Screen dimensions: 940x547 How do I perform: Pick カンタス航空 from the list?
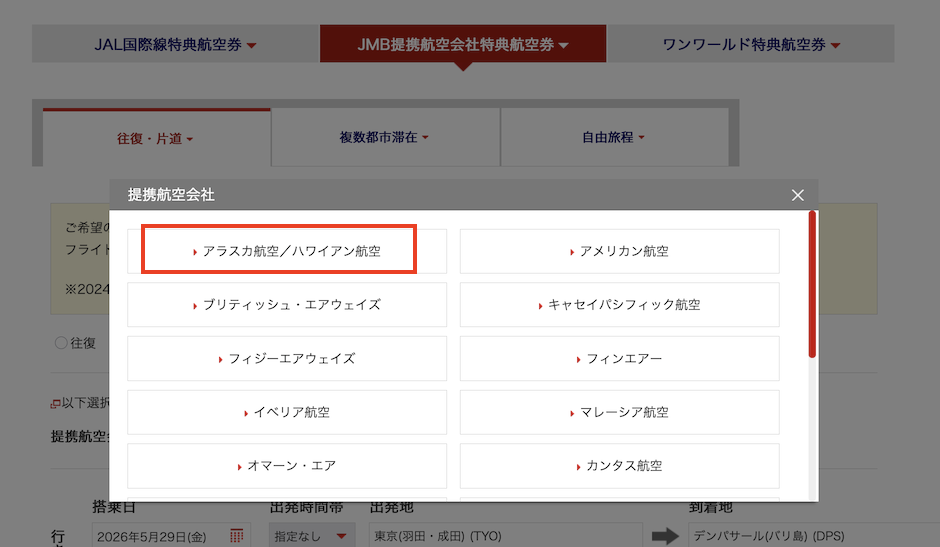point(619,466)
